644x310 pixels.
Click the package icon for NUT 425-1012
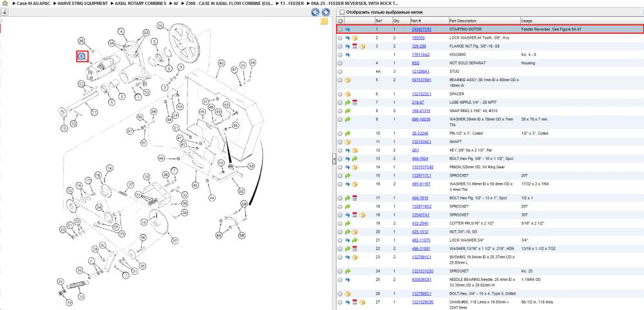(x=355, y=232)
